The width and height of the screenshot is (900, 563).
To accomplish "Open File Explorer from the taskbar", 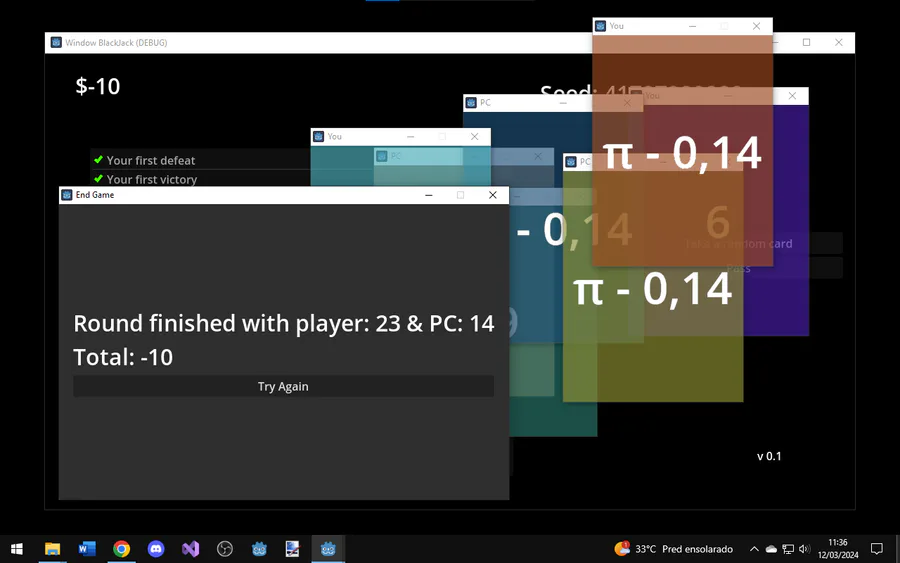I will (x=52, y=549).
